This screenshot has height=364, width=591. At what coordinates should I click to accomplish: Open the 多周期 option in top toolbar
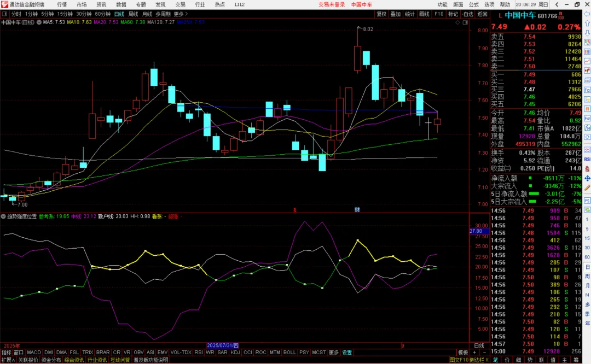(x=163, y=14)
